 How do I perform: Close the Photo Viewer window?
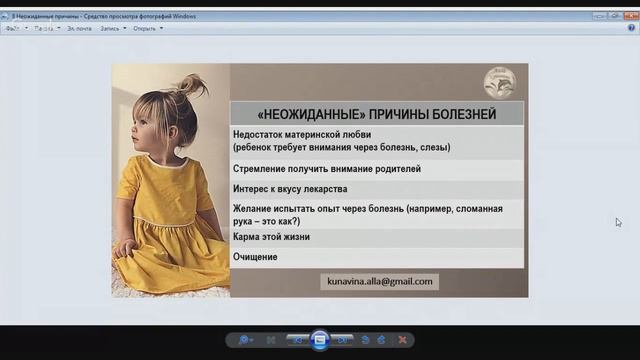pos(631,16)
